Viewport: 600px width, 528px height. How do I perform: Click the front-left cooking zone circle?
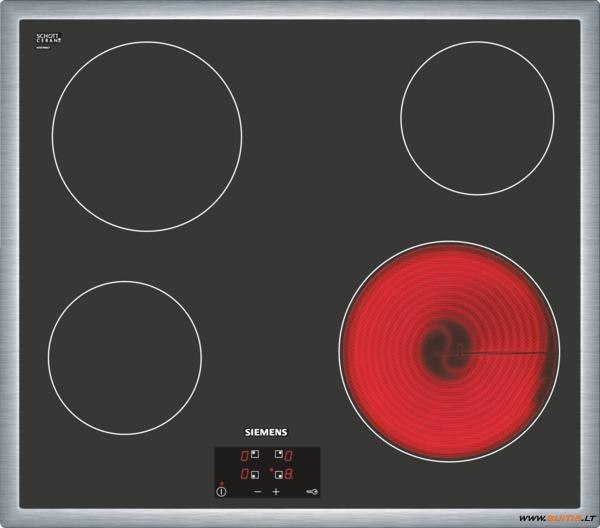pyautogui.click(x=125, y=357)
